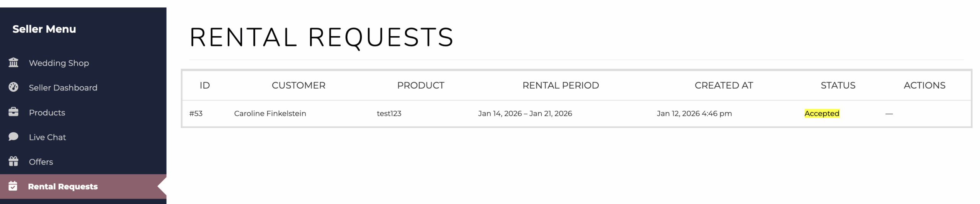Click the Wedding Shop bank icon
Viewport: 980px width, 204px height.
[x=13, y=63]
